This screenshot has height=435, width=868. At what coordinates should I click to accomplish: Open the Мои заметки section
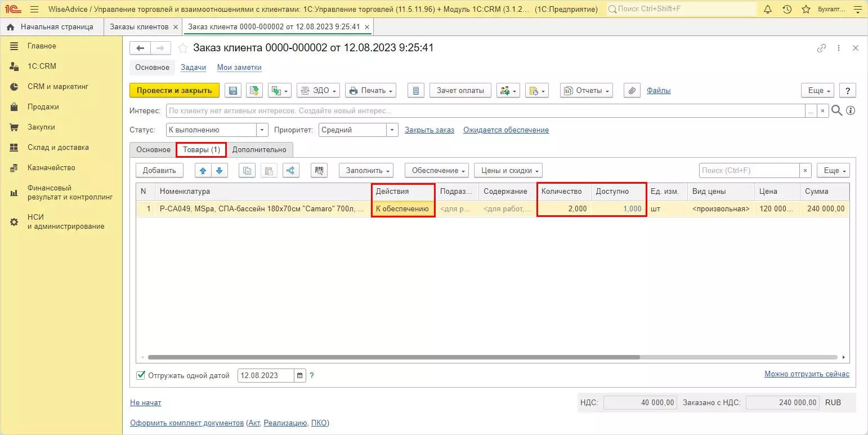pyautogui.click(x=239, y=68)
